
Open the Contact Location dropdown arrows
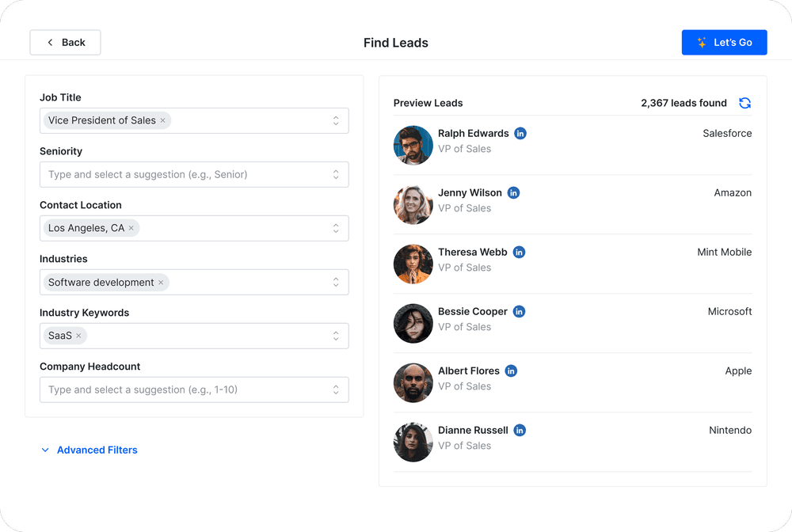[336, 228]
